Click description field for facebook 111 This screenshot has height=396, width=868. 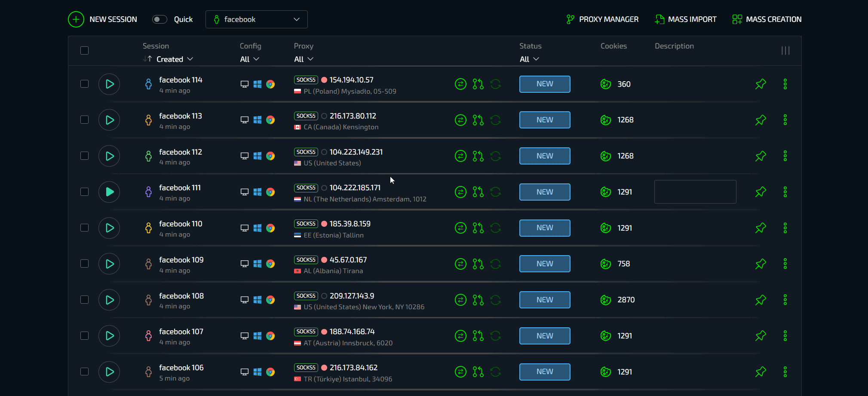click(x=695, y=192)
